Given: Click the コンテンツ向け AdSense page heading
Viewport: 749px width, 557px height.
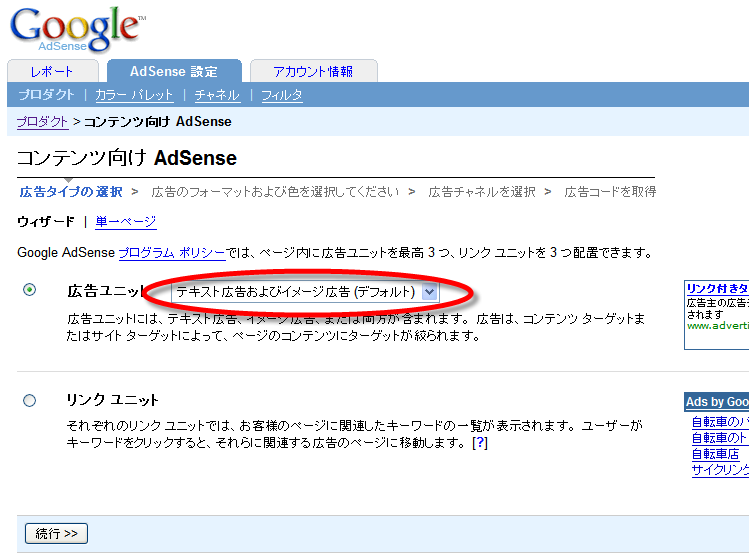Looking at the screenshot, I should (x=127, y=158).
